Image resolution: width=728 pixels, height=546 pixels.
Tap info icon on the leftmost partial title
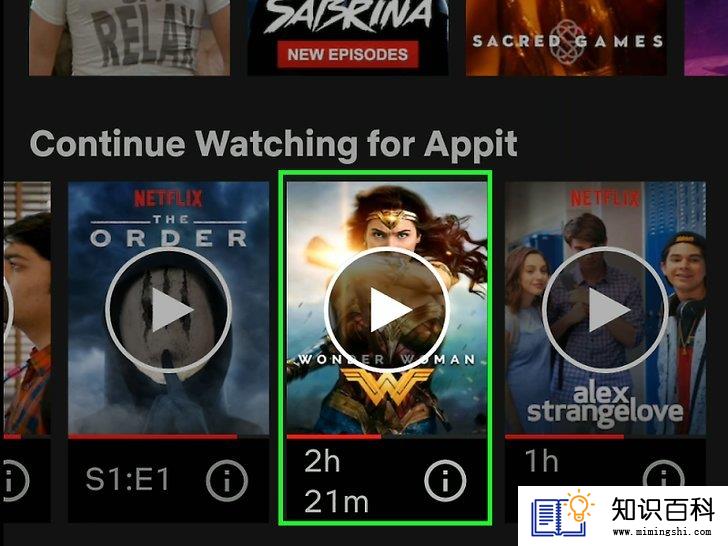(x=14, y=481)
